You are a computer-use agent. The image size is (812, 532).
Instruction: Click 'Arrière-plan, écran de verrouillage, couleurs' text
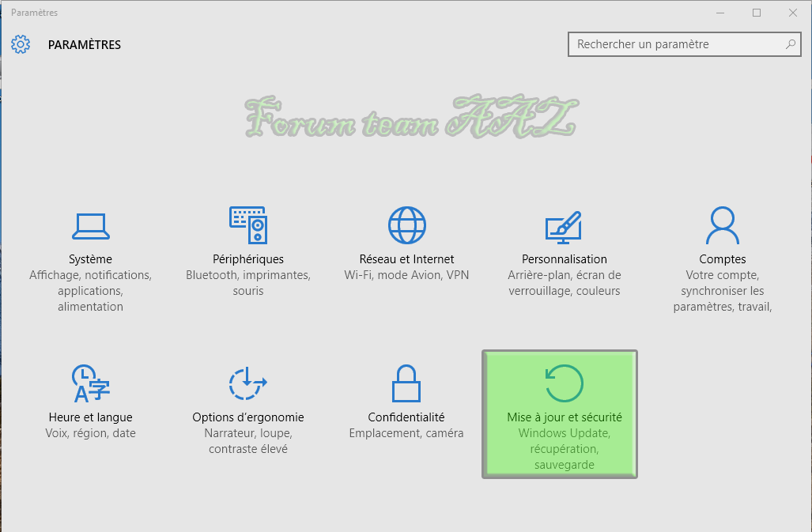565,282
